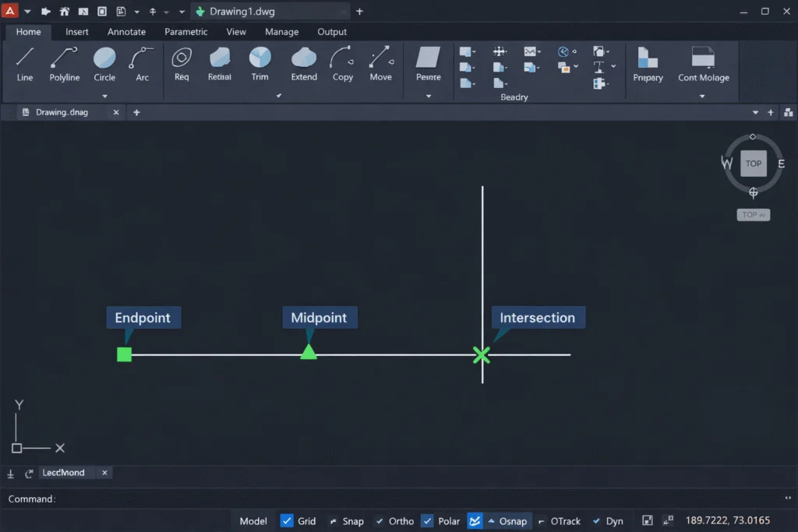This screenshot has height=532, width=798.
Task: Click inside the Command line input
Action: [156, 499]
